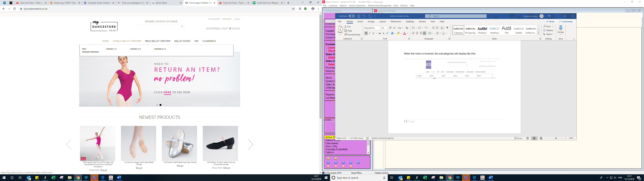Click the Word zoom slider
Screen dimensions: 644x181
(x=556, y=138)
